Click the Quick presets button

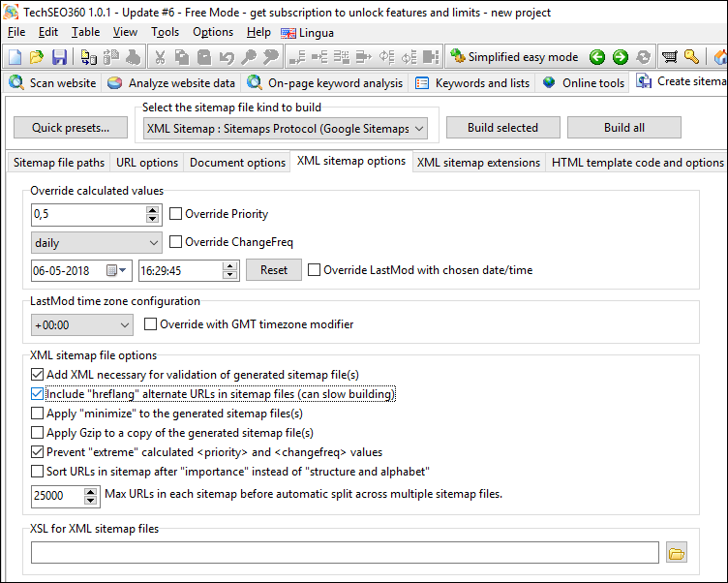[x=71, y=128]
